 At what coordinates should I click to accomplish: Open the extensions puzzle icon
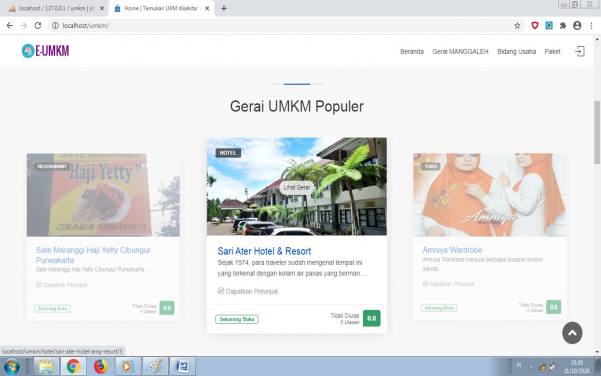coord(563,26)
